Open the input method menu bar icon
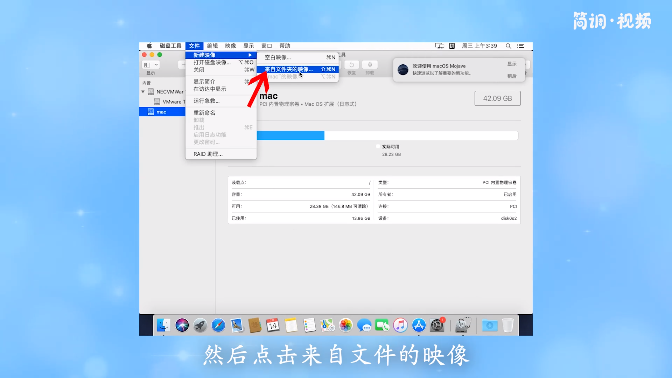672x378 pixels. (x=452, y=45)
